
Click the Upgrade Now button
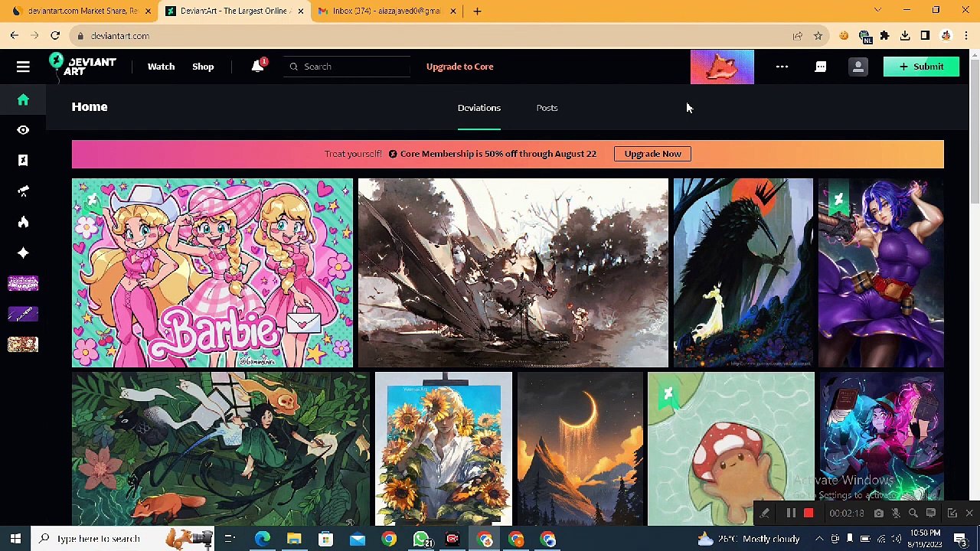(x=652, y=154)
